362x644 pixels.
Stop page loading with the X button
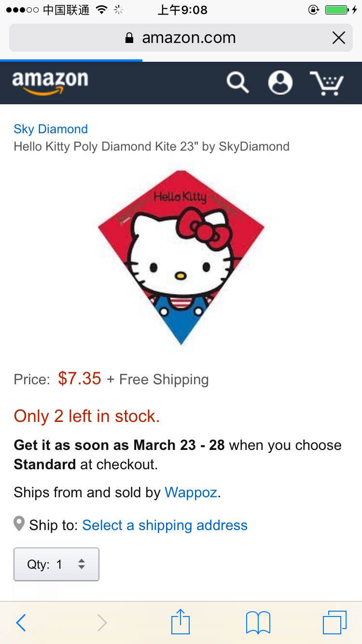pyautogui.click(x=339, y=38)
